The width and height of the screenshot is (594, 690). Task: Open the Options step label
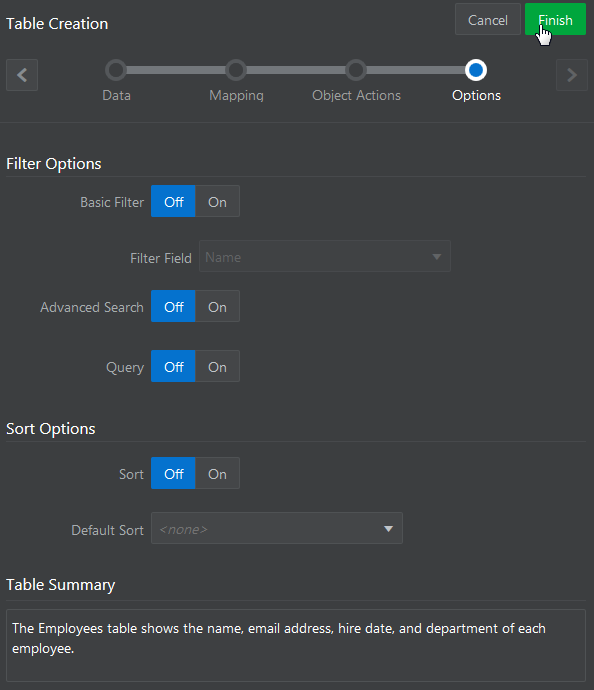tap(477, 95)
